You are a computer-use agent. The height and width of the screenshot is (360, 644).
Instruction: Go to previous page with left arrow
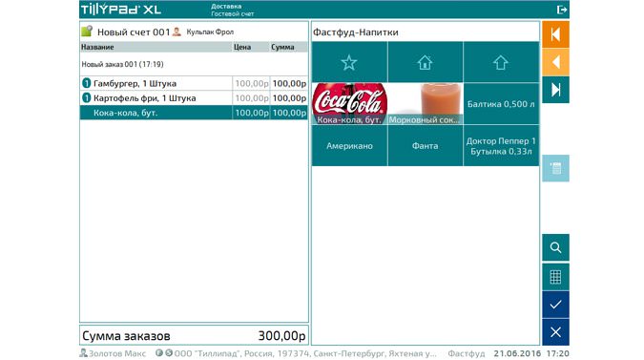(555, 62)
